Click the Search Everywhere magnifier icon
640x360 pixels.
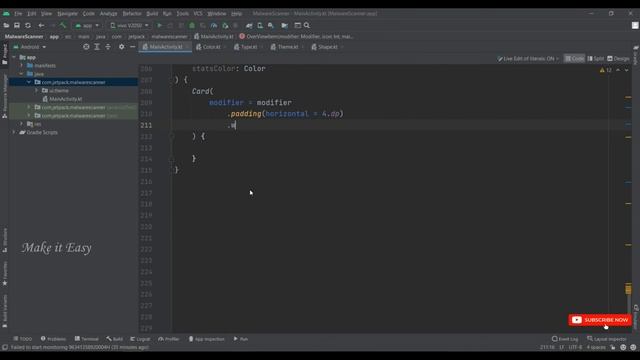point(307,25)
